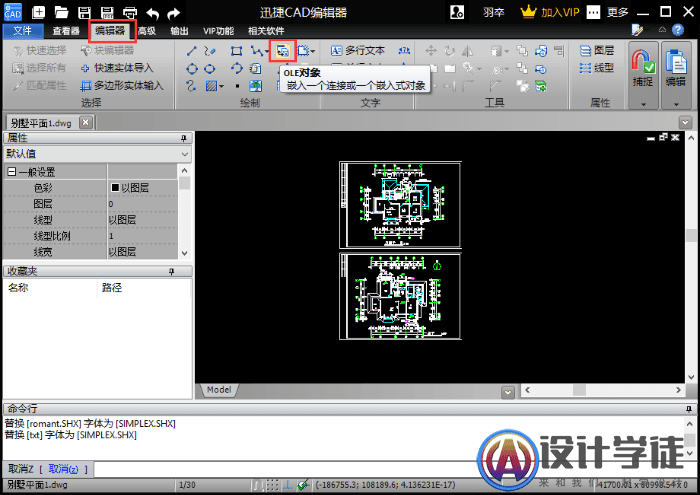Click the username 羽卒
The height and width of the screenshot is (495, 700).
[x=493, y=12]
